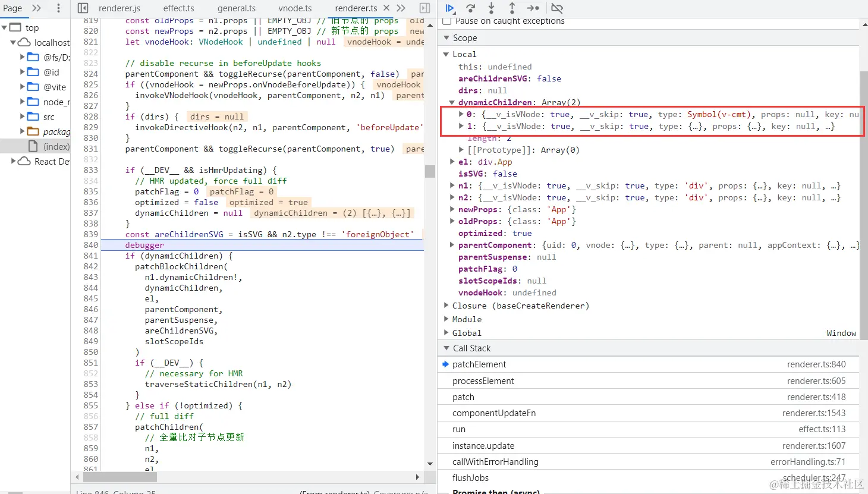Open the navigator three-dot menu

pyautogui.click(x=58, y=8)
